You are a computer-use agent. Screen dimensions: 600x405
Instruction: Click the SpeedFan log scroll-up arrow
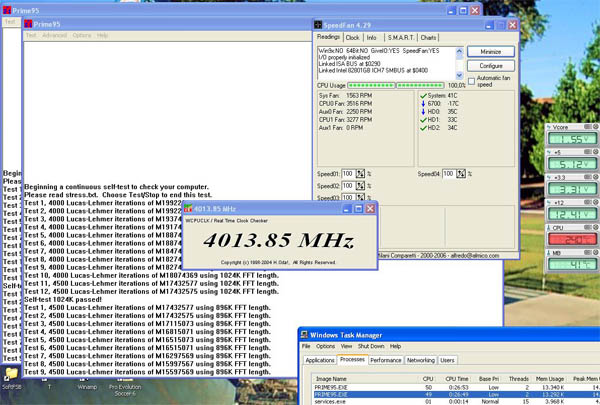pyautogui.click(x=460, y=51)
